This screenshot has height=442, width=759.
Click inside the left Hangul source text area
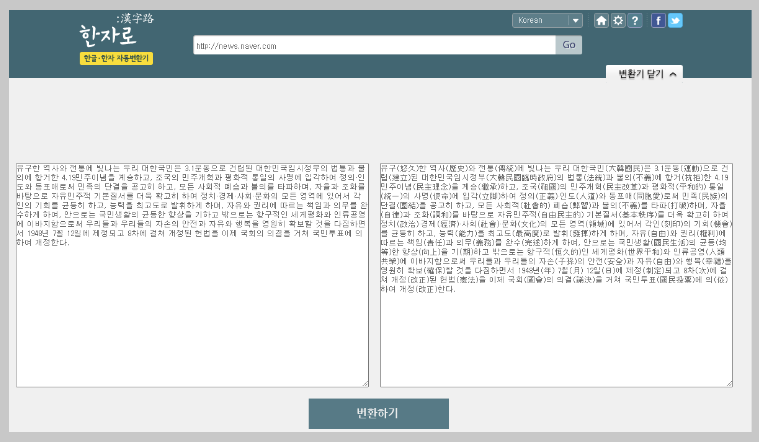(x=192, y=275)
